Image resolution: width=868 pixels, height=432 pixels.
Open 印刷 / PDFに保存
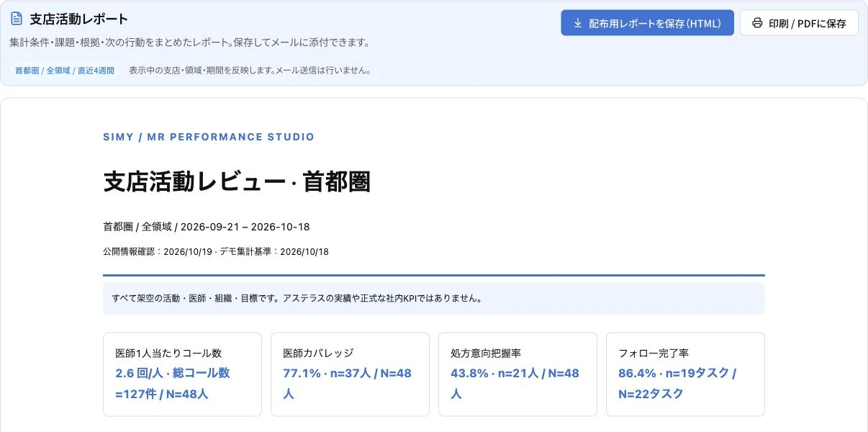coord(799,23)
